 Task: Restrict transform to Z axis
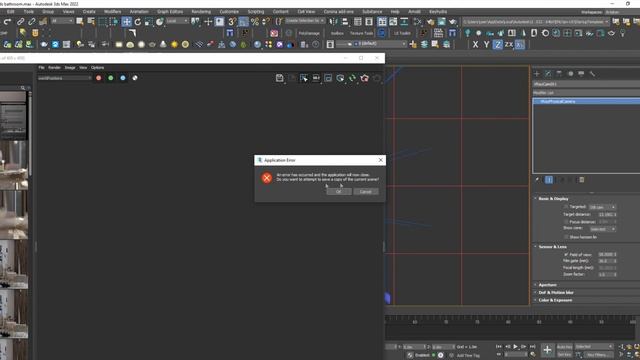(497, 44)
